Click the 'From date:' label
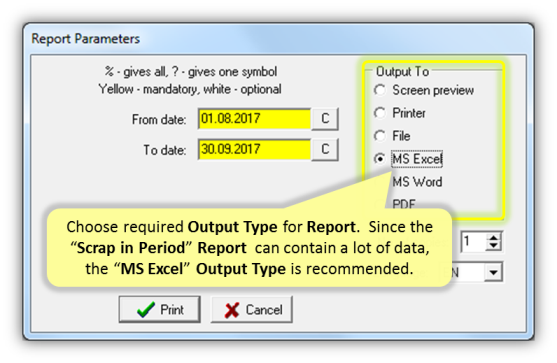 click(x=159, y=119)
